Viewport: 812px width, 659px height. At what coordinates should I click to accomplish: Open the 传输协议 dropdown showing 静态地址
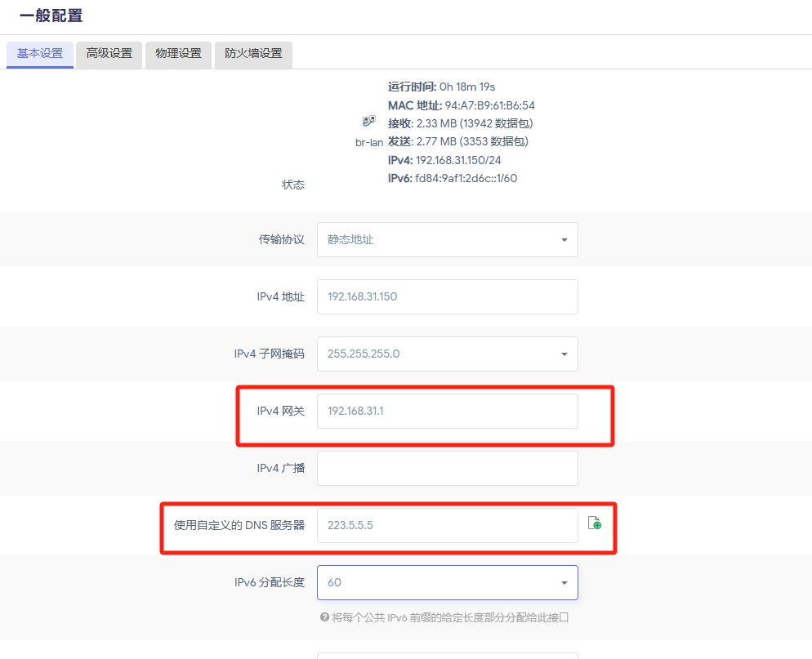click(447, 239)
